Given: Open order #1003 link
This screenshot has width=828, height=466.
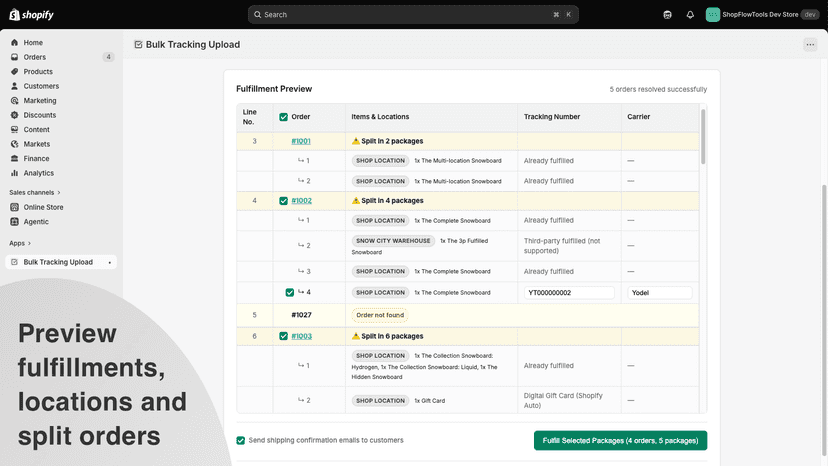Looking at the screenshot, I should click(x=302, y=336).
